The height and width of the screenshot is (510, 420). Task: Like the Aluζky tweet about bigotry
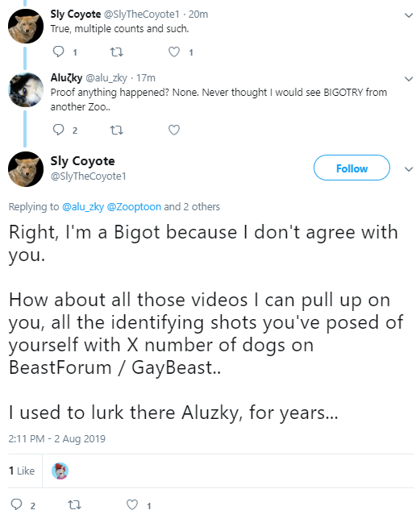point(174,130)
